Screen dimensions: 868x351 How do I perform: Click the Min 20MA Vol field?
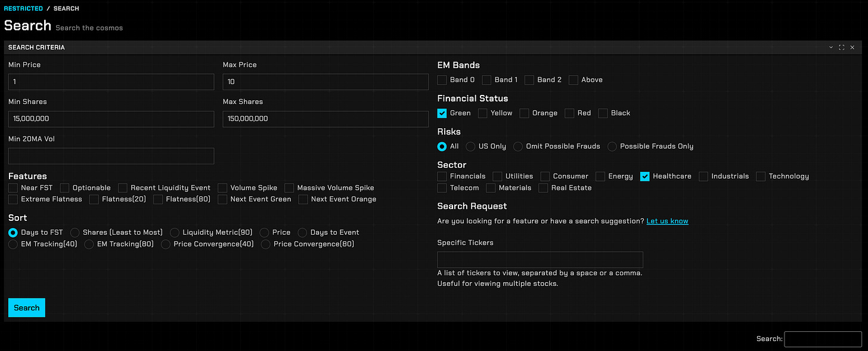pyautogui.click(x=111, y=156)
